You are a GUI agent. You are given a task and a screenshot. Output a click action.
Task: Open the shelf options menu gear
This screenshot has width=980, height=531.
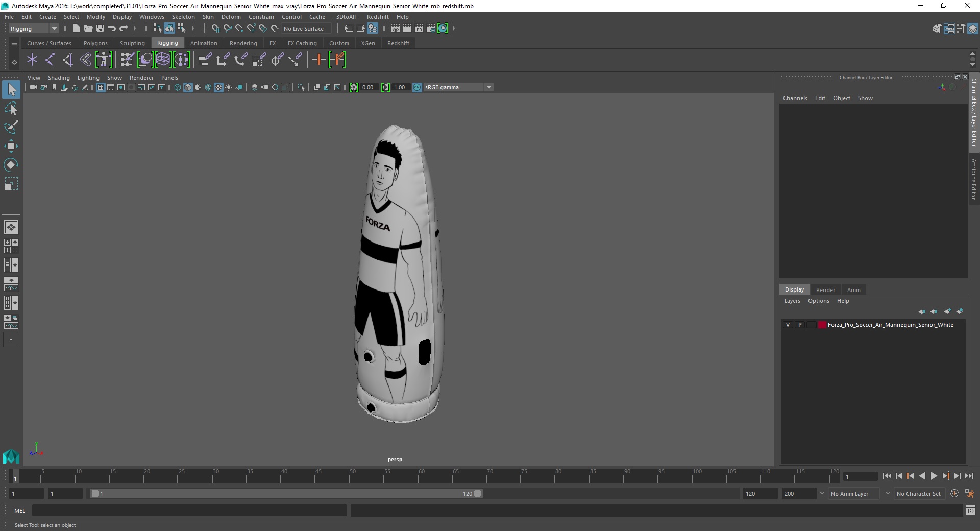[x=14, y=62]
